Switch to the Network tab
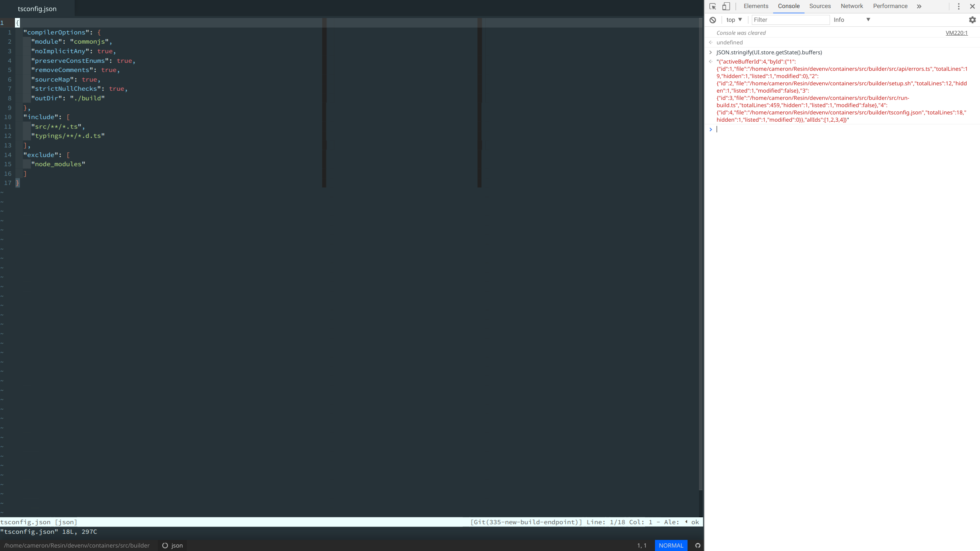This screenshot has width=980, height=551. 851,6
